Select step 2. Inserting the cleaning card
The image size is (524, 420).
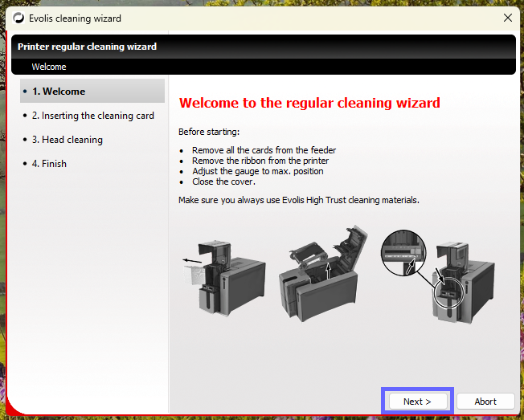(x=93, y=116)
